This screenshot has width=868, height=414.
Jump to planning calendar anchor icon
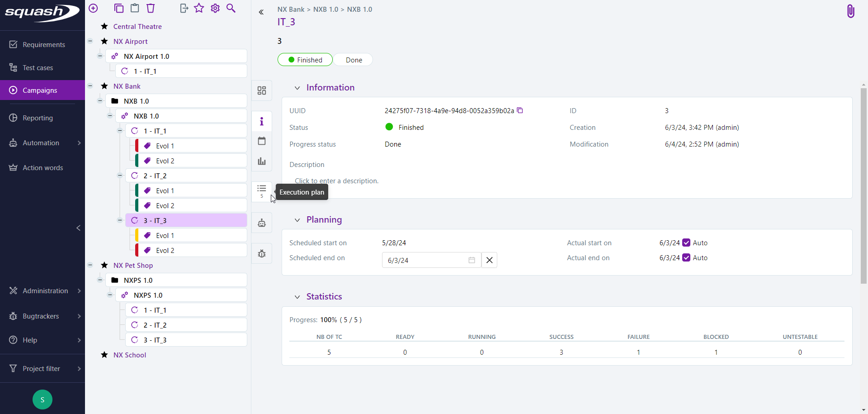[262, 141]
